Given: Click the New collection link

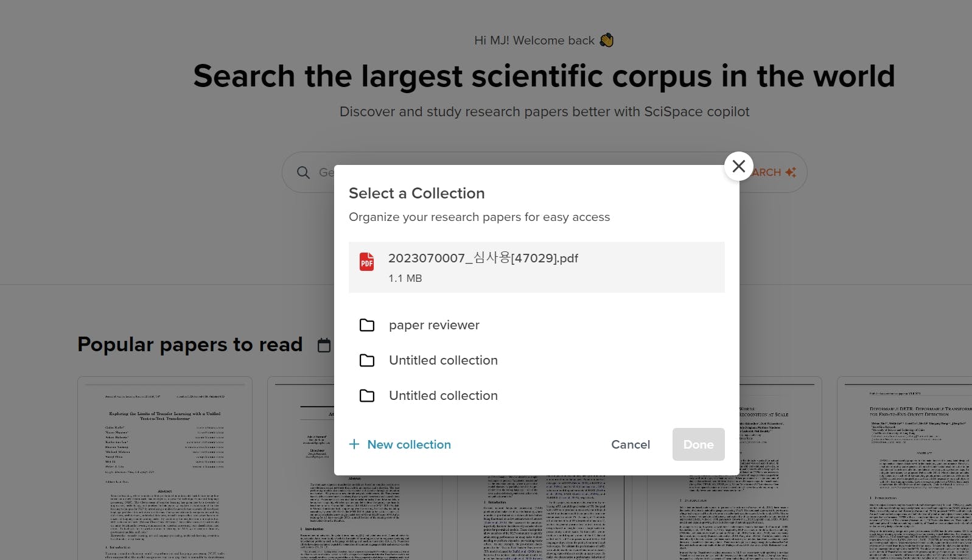Looking at the screenshot, I should click(409, 444).
